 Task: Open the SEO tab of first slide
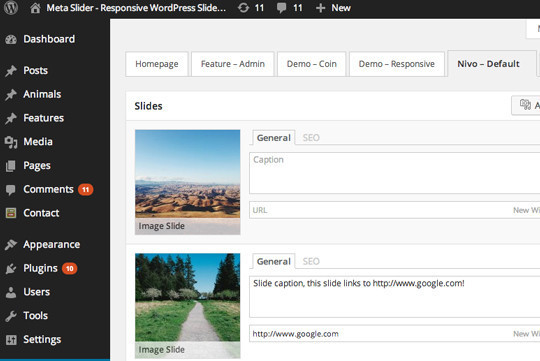coord(311,138)
